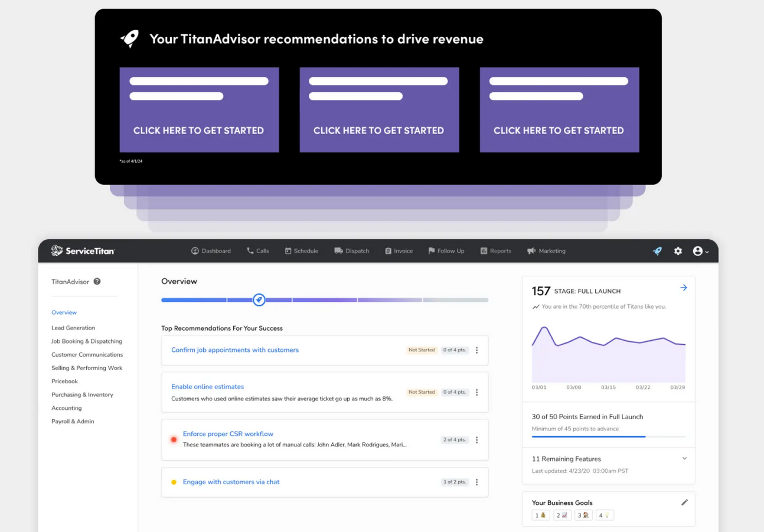This screenshot has height=532, width=764.
Task: Select business goal 3 person
Action: 583,515
